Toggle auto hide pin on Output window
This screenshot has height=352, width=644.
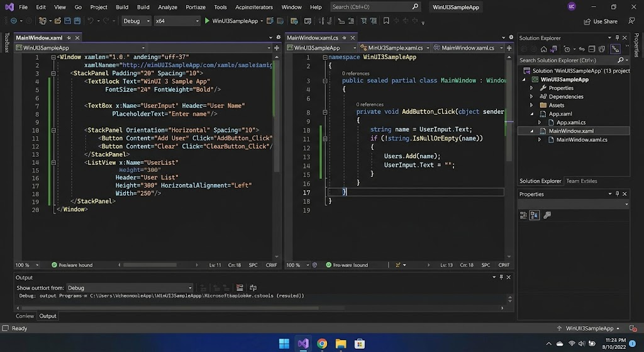coord(501,277)
